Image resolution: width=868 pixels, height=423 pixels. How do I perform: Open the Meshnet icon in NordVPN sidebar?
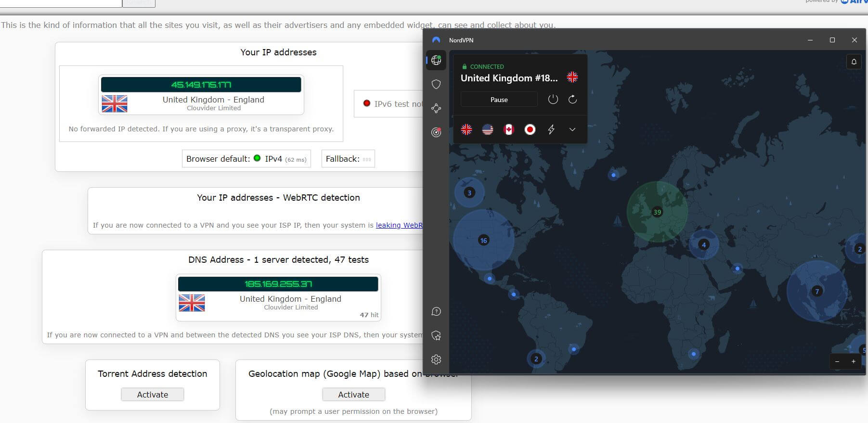pos(436,108)
